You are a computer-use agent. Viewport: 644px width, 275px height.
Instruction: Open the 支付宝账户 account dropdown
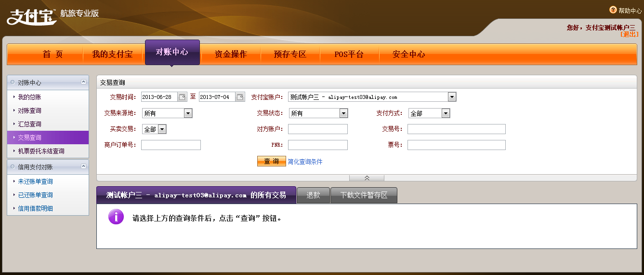pyautogui.click(x=452, y=97)
